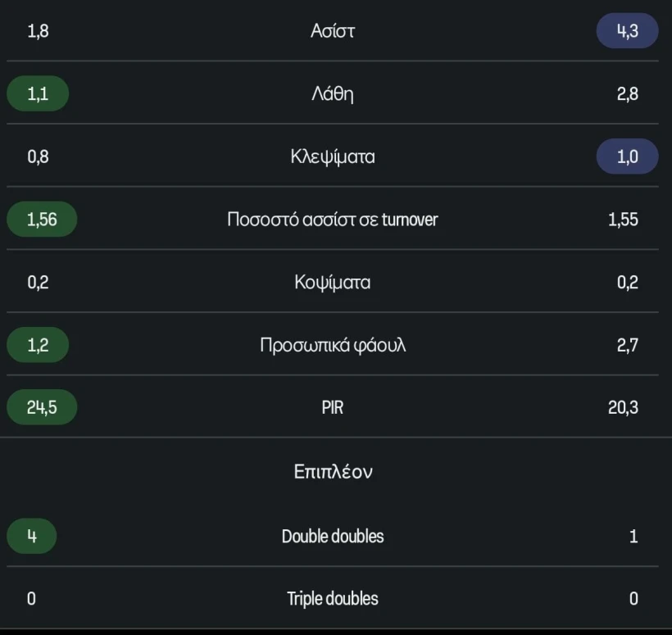672x635 pixels.
Task: Click the green 1,56 turnover ratio badge
Action: tap(41, 220)
